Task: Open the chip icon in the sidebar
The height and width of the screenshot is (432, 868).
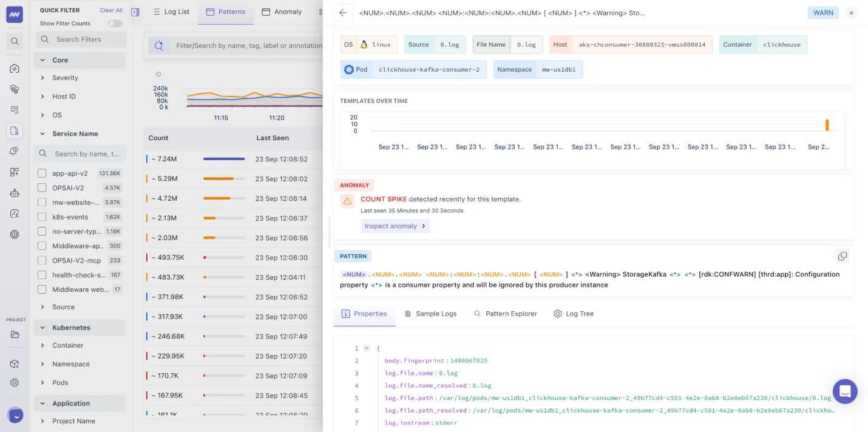Action: pos(15,234)
